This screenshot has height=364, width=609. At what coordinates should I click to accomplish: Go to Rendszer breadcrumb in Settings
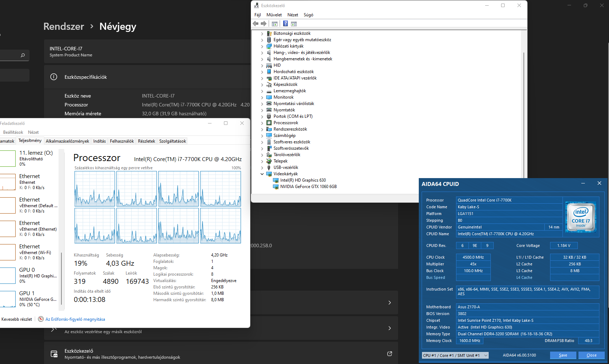[x=64, y=27]
